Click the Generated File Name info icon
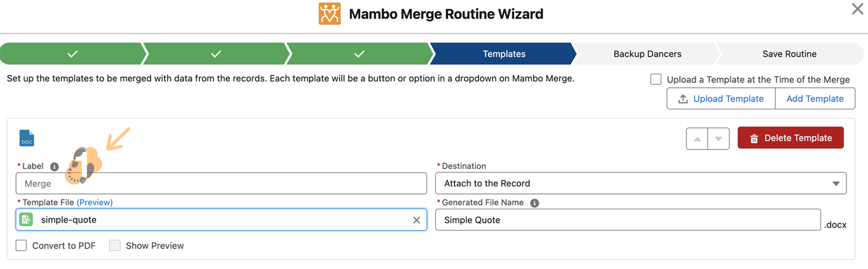 [534, 203]
